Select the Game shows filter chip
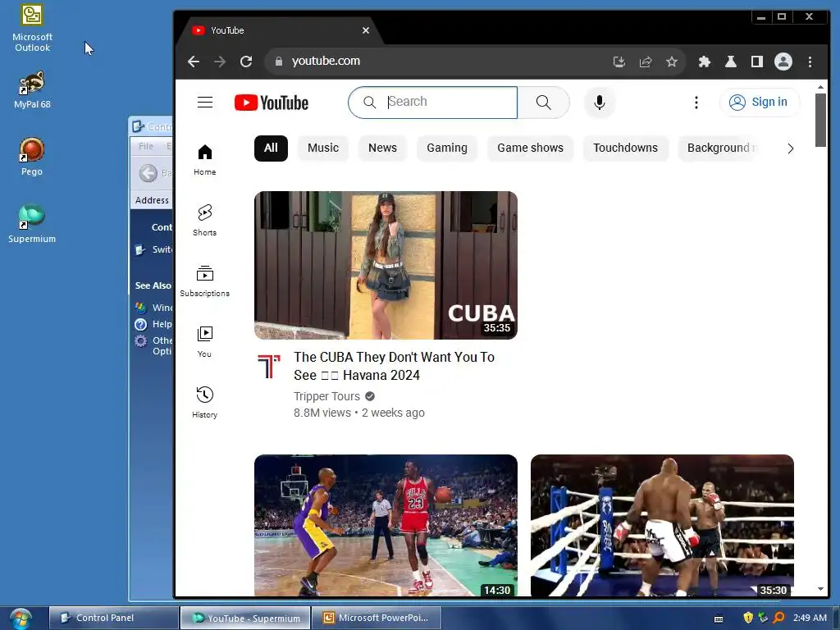 [x=531, y=148]
